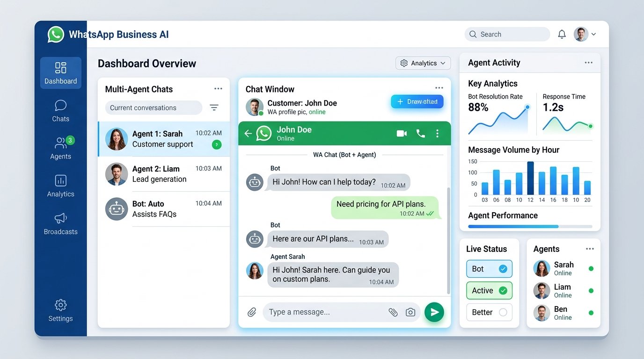The image size is (644, 359).
Task: Open Chats in the sidebar
Action: pos(60,111)
